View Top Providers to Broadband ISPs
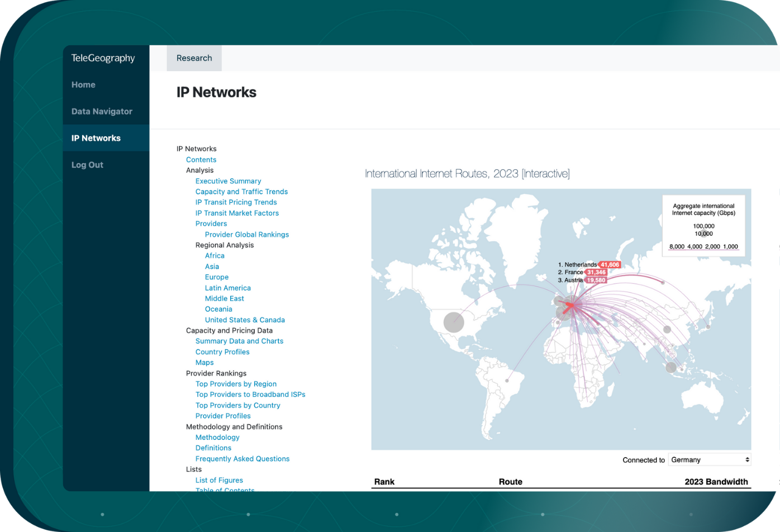This screenshot has width=780, height=532. [250, 394]
